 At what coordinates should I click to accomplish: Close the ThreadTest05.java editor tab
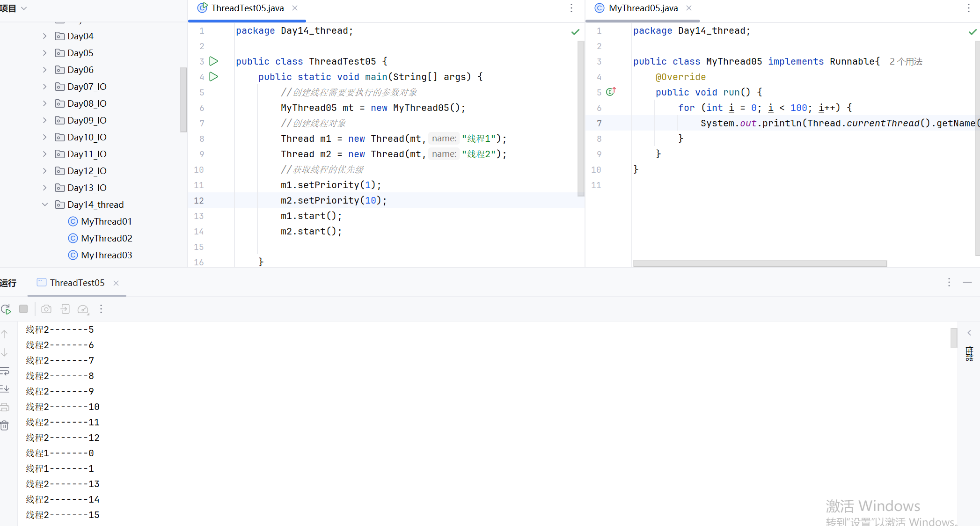coord(295,8)
